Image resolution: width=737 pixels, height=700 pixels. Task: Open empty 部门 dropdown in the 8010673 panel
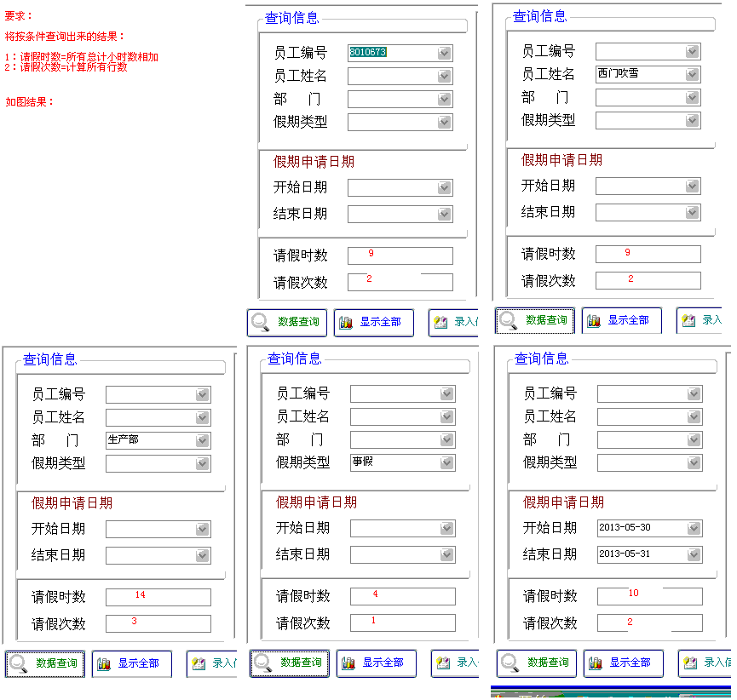(x=444, y=99)
